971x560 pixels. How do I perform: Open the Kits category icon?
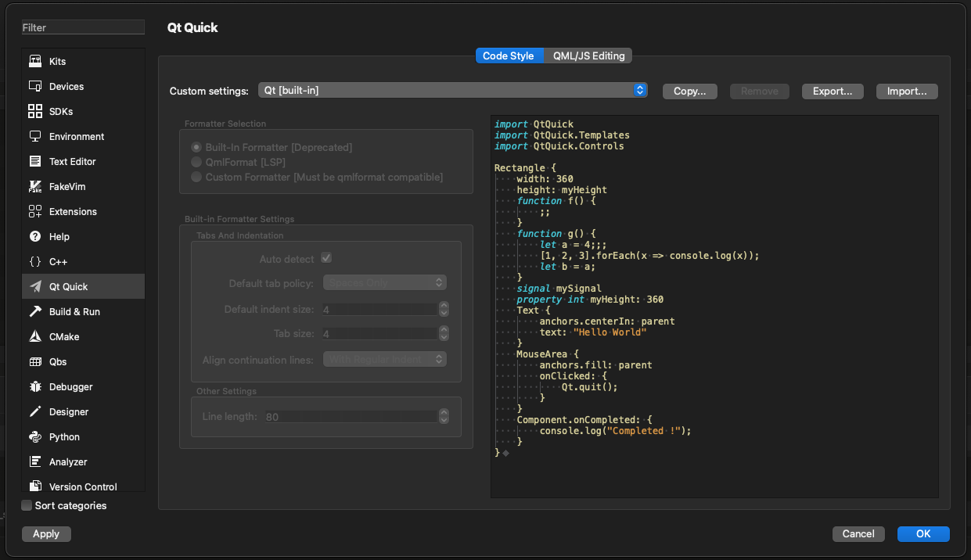point(35,61)
